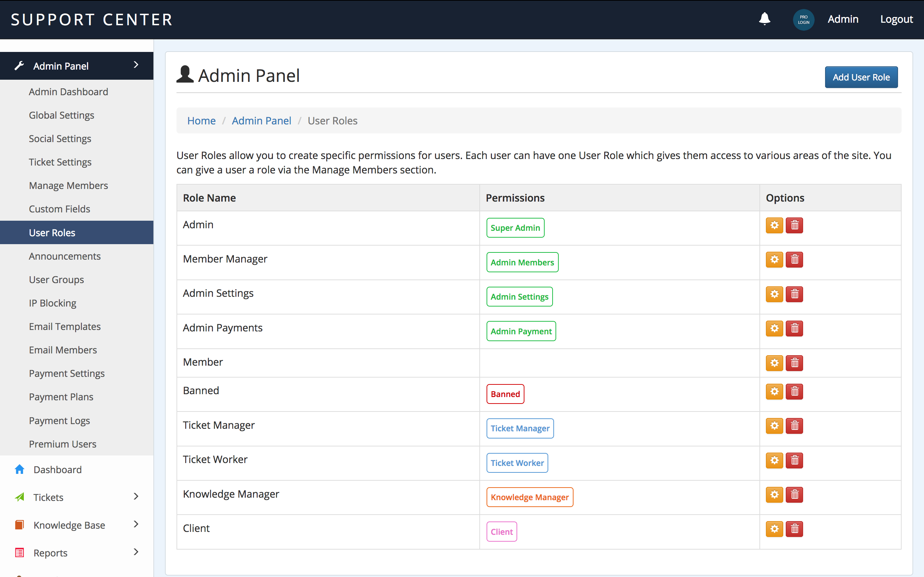This screenshot has height=577, width=924.
Task: Go to Email Templates page
Action: click(65, 327)
